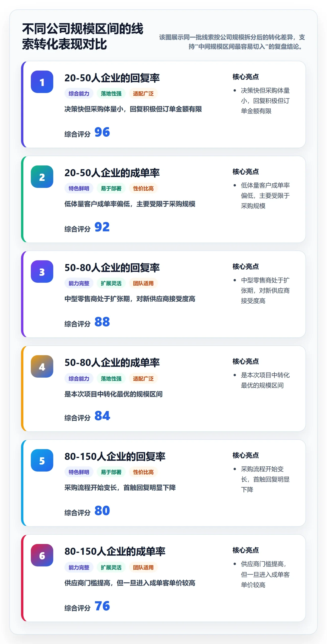
Task: Click 落地性强 tag in 50-80人成单率 card
Action: point(111,379)
